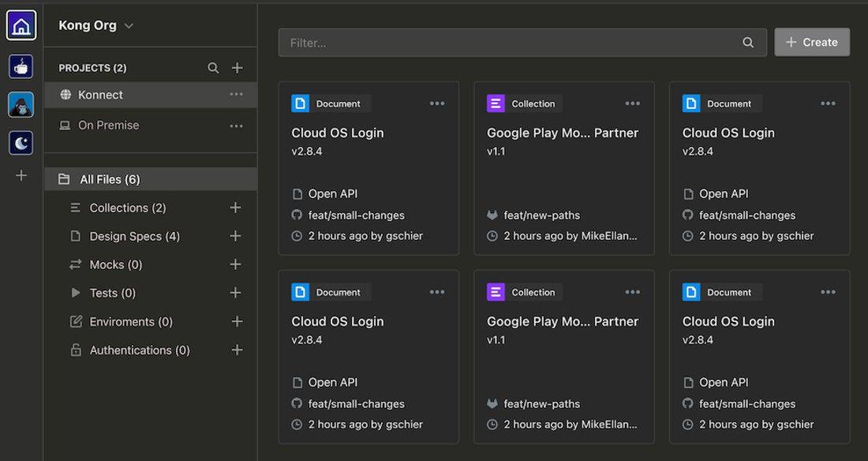Select the Konnect project
The width and height of the screenshot is (868, 461).
coord(100,95)
